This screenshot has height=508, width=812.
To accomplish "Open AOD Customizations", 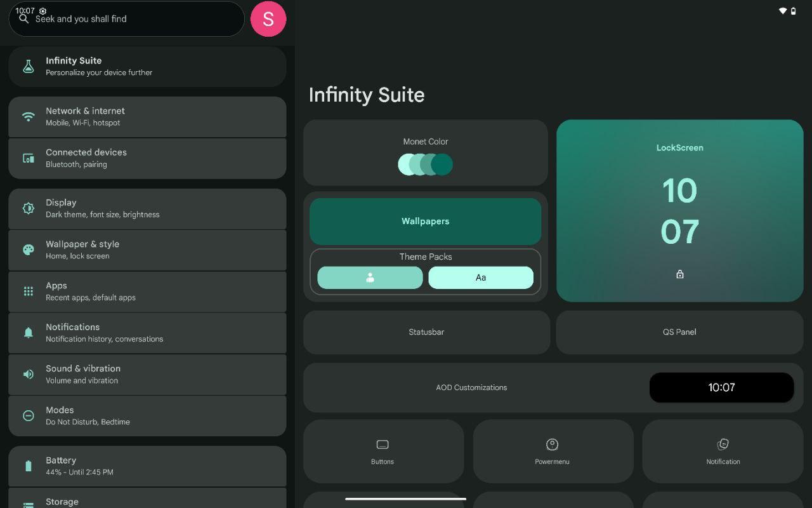I will [553, 387].
